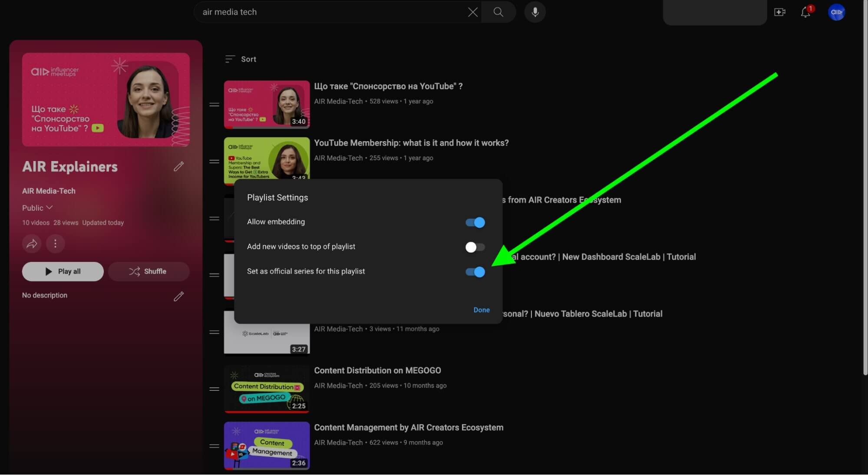Click the magnifying glass search button
Viewport: 868px width, 475px height.
point(498,12)
